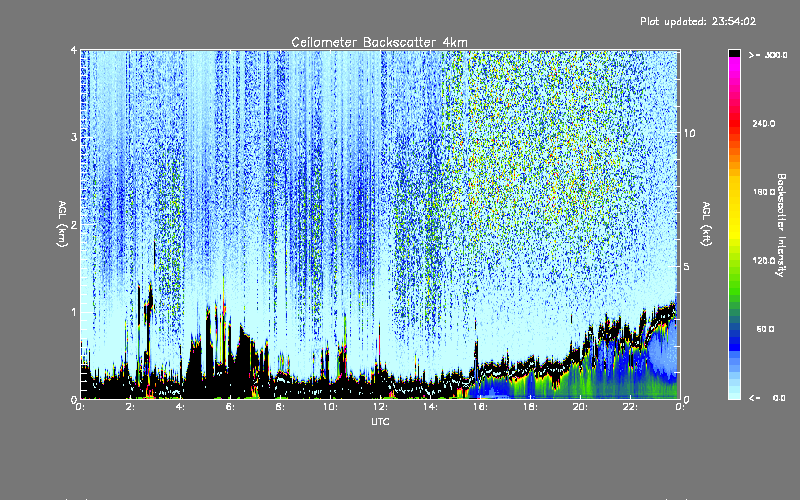This screenshot has width=800, height=500.
Task: Click the '14:' tick label on UTC axis
Action: click(430, 407)
